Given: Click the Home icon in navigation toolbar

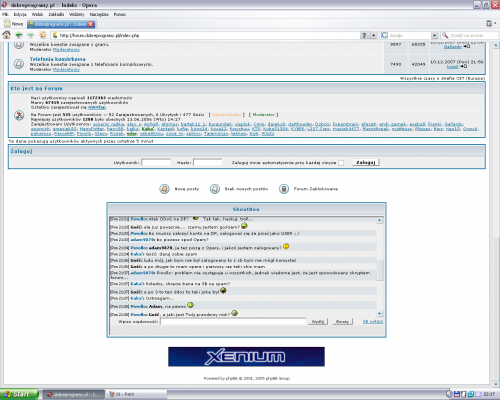Looking at the screenshot, I should (x=6, y=35).
